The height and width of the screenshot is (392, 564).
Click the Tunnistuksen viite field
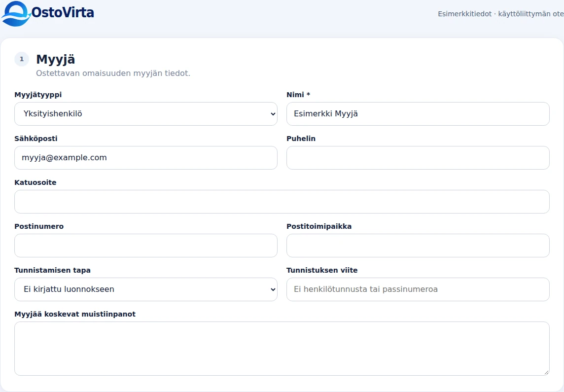click(418, 289)
